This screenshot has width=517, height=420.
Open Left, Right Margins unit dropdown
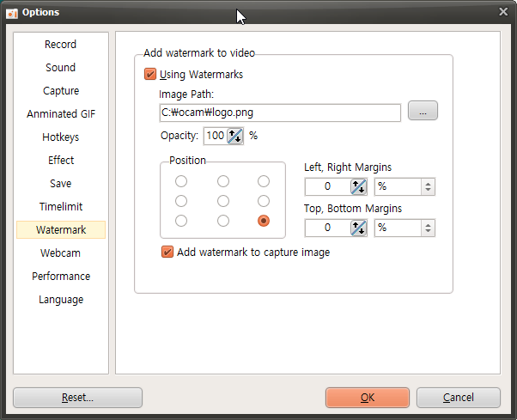tap(404, 186)
